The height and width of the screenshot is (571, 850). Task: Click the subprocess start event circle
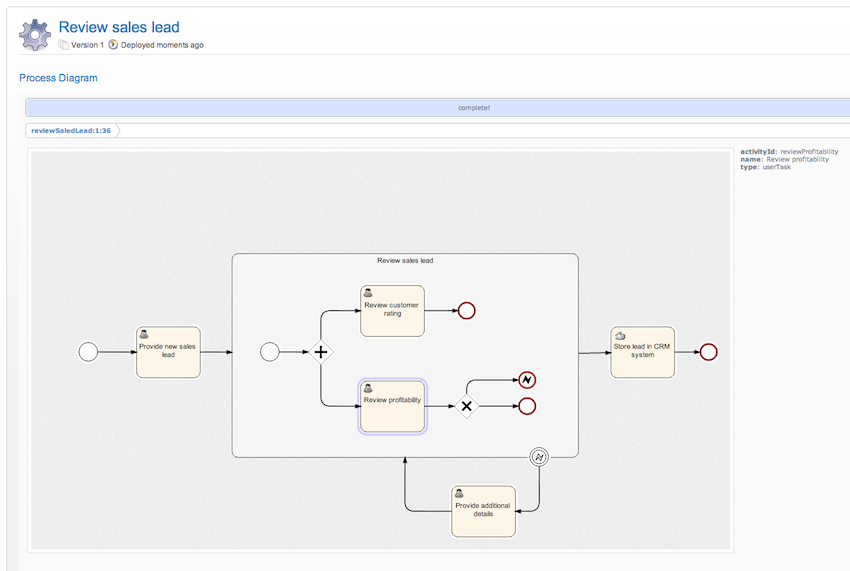point(269,352)
